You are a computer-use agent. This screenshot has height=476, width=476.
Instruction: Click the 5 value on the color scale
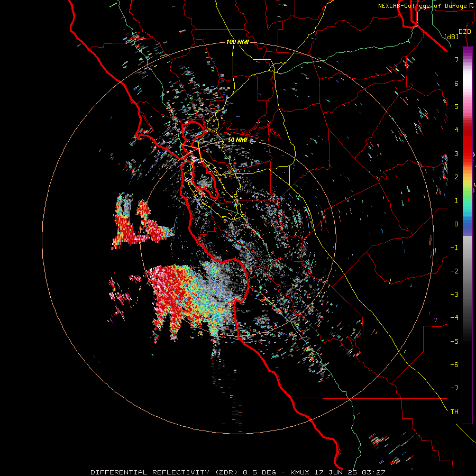(456, 106)
